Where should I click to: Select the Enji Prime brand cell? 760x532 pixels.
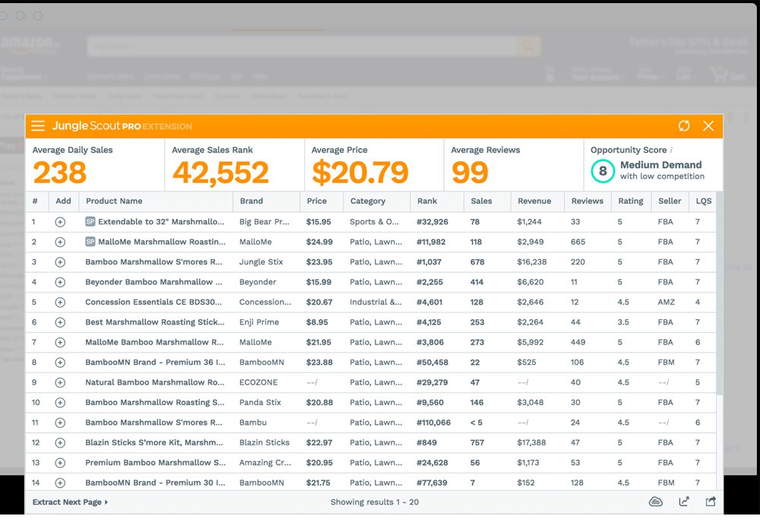[259, 322]
